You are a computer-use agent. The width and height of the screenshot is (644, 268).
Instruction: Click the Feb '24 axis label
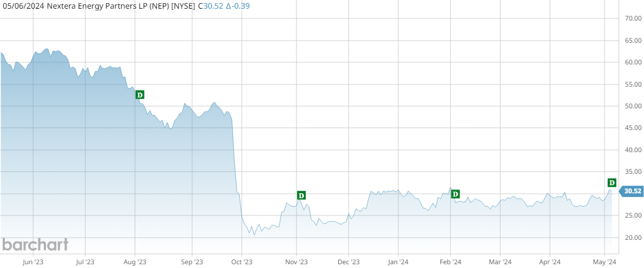click(x=451, y=262)
